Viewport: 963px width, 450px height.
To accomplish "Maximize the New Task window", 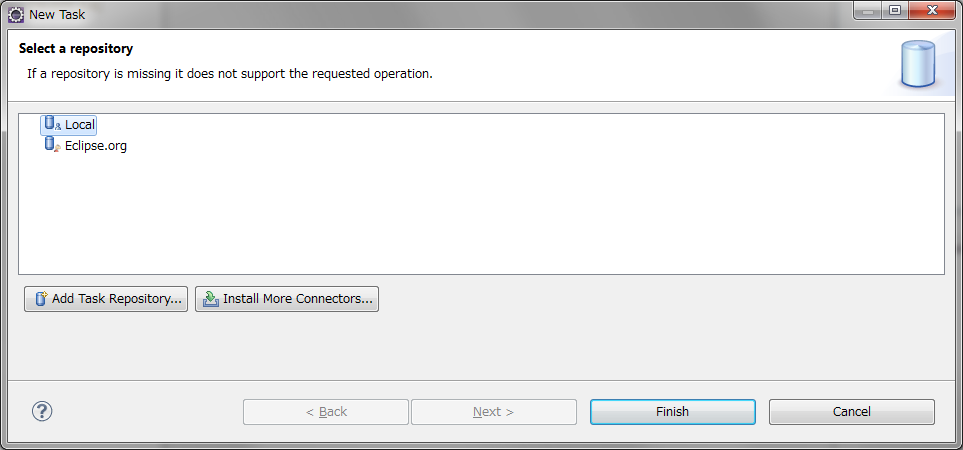I will click(893, 10).
